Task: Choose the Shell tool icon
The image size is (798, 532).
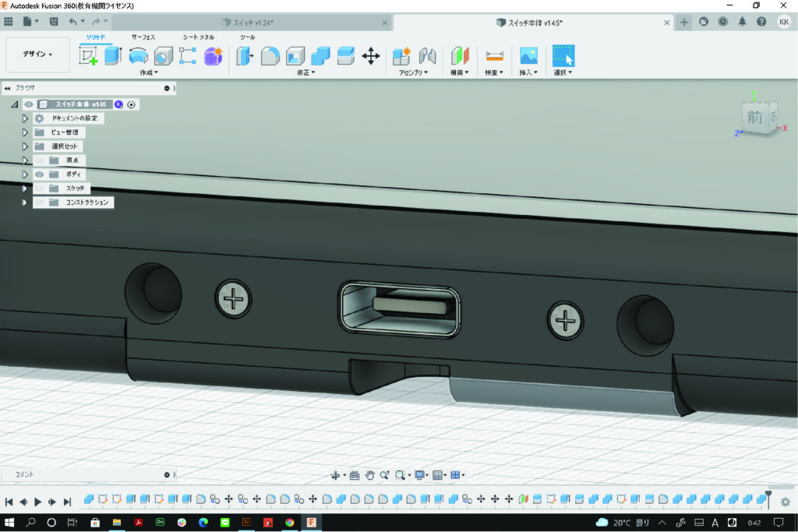Action: point(295,56)
